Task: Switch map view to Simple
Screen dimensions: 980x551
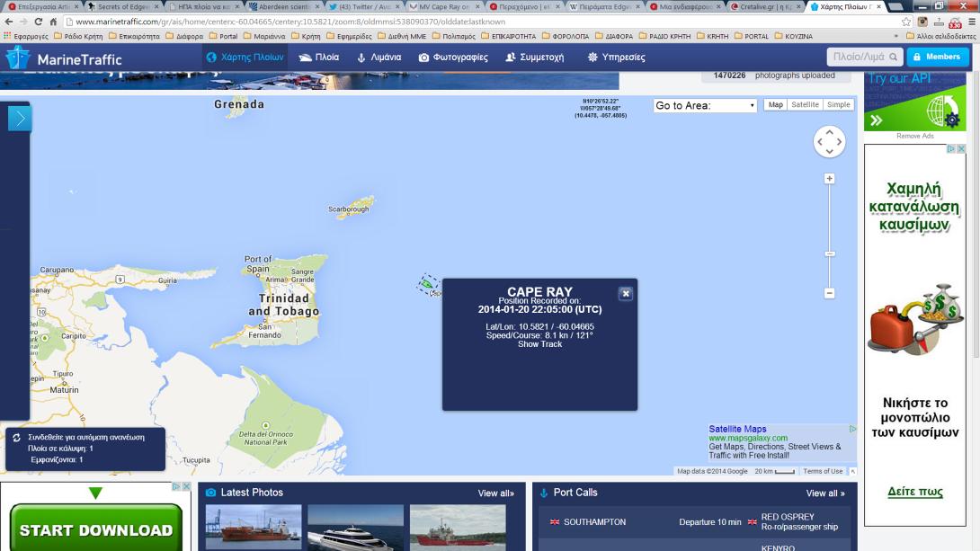Action: 839,105
